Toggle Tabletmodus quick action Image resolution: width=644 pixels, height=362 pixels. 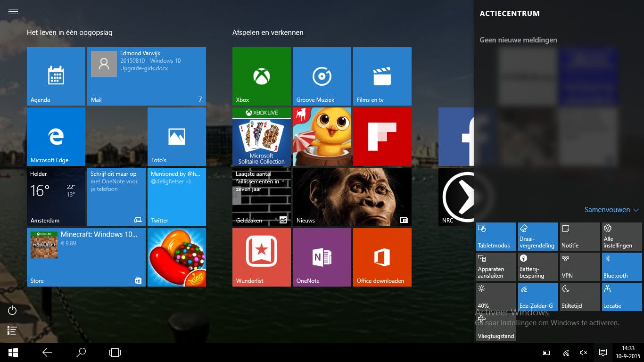pos(496,237)
